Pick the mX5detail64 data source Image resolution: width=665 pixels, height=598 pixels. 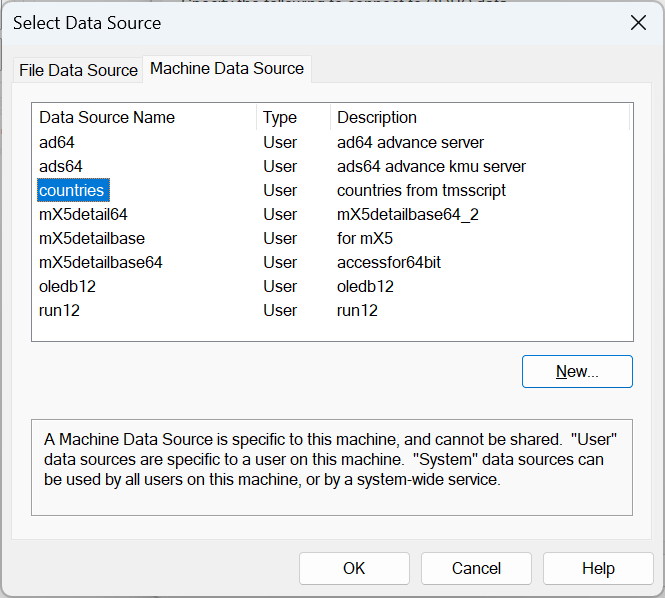[x=83, y=214]
